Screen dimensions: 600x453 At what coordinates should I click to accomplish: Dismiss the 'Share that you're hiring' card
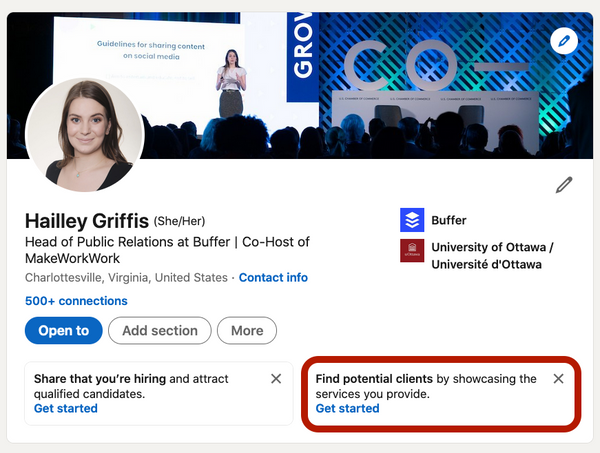[x=276, y=379]
